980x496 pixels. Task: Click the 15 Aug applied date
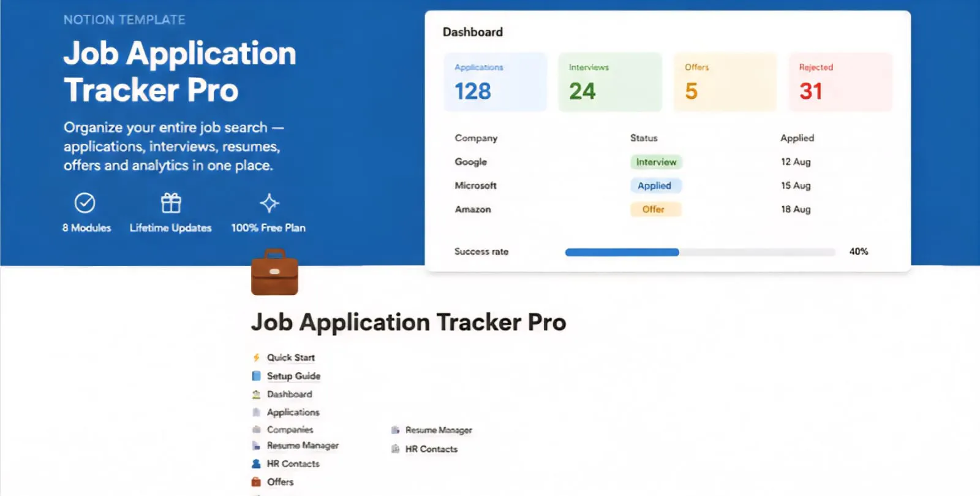pyautogui.click(x=796, y=185)
